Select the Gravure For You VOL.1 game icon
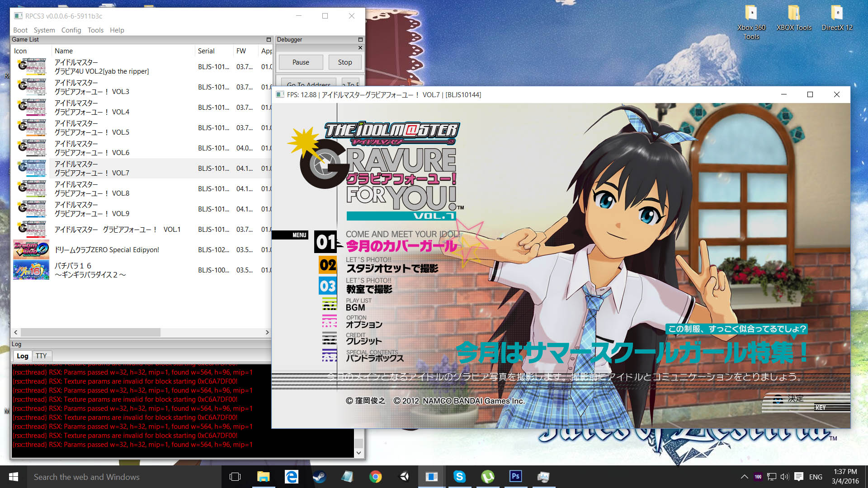The image size is (868, 488). tap(31, 229)
